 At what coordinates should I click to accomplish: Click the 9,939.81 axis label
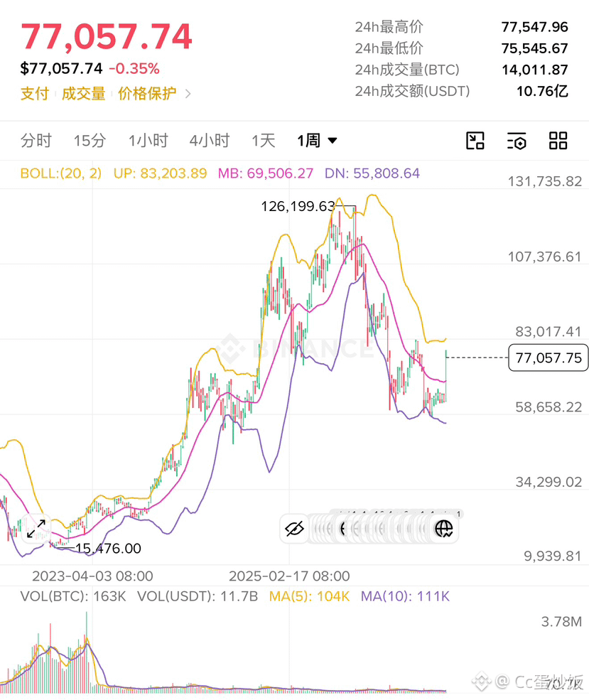coord(553,556)
